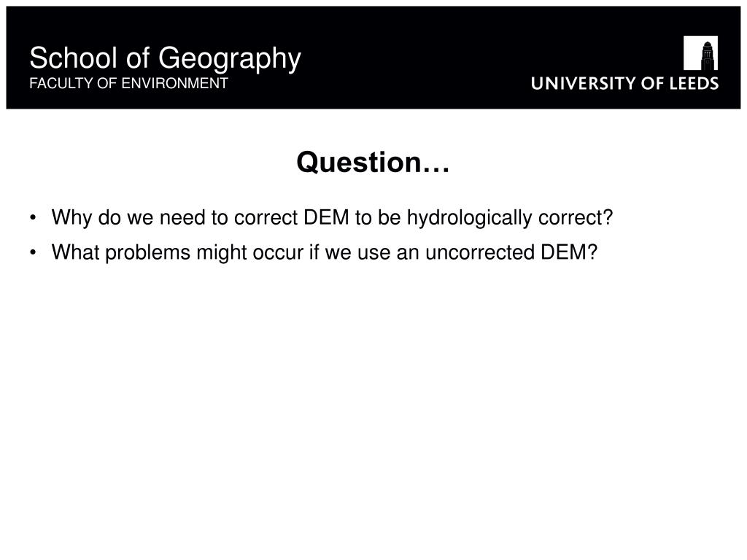The width and height of the screenshot is (747, 560).
Task: Click the word 'correct?' ending first bullet
Action: tap(576, 218)
